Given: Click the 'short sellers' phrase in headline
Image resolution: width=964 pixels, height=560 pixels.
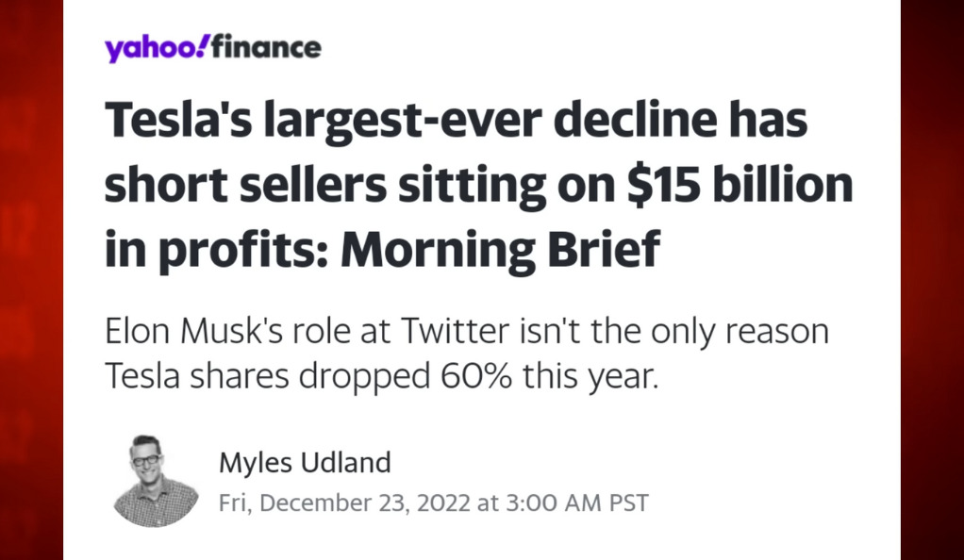Looking at the screenshot, I should tap(245, 185).
